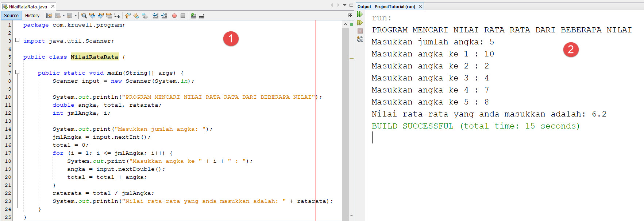Click gray Stop Macro Recording icon
The height and width of the screenshot is (221, 644).
183,16
